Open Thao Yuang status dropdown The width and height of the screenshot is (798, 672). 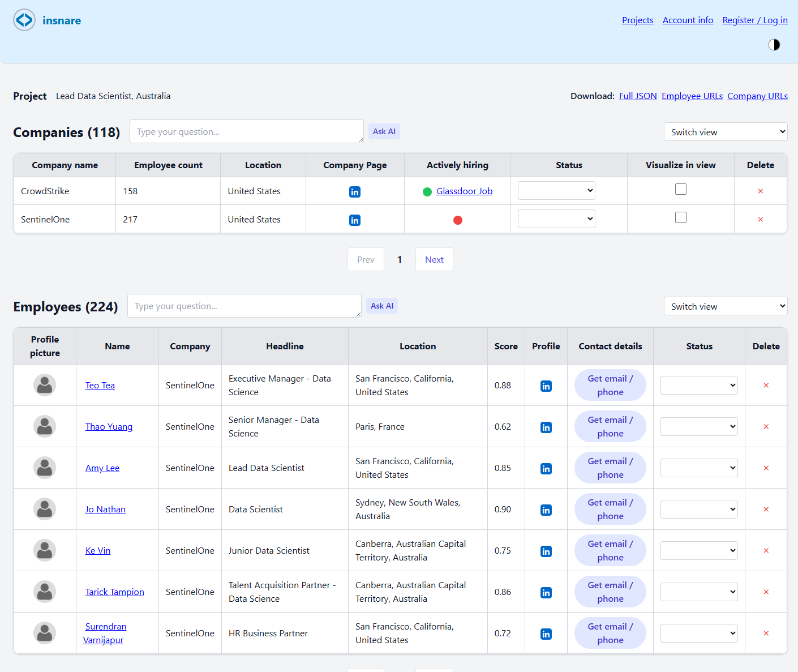click(x=699, y=426)
